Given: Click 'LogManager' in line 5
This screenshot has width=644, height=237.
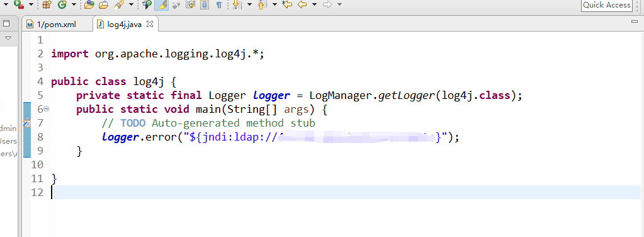Looking at the screenshot, I should point(341,95).
